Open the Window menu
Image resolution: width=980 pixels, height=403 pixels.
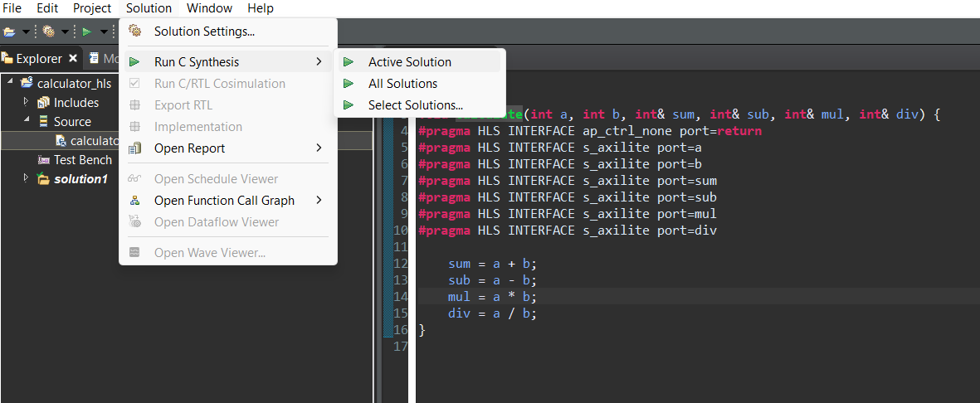[x=209, y=8]
